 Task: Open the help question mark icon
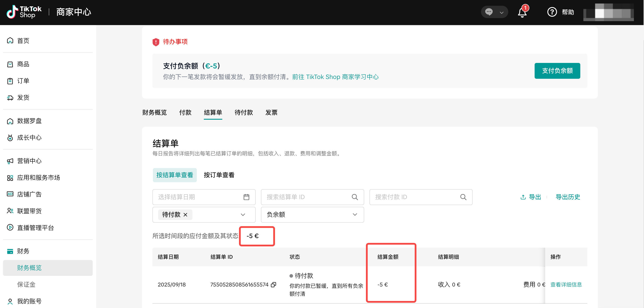click(552, 12)
